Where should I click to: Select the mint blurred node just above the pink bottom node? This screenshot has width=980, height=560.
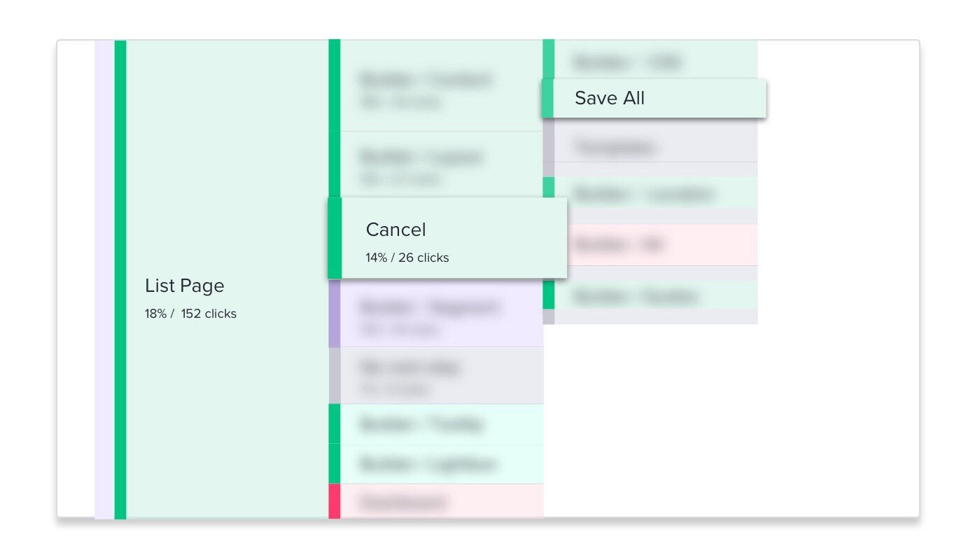[x=435, y=463]
